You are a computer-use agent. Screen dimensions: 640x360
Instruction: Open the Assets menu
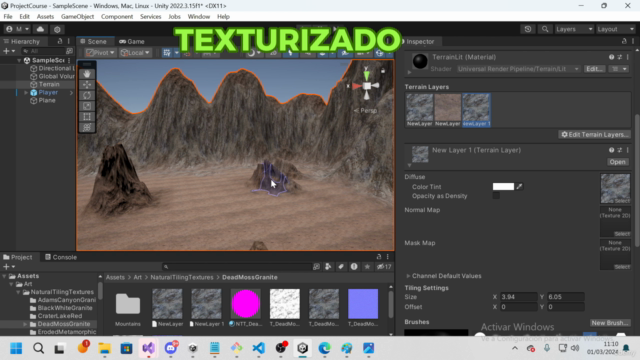[x=45, y=17]
